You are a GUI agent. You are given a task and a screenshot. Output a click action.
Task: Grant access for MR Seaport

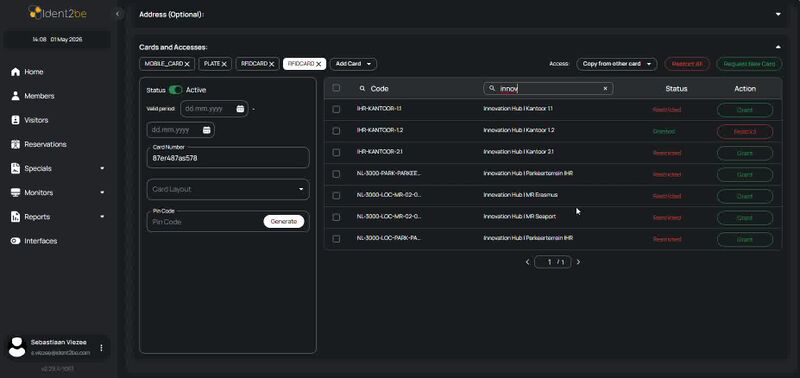click(745, 218)
